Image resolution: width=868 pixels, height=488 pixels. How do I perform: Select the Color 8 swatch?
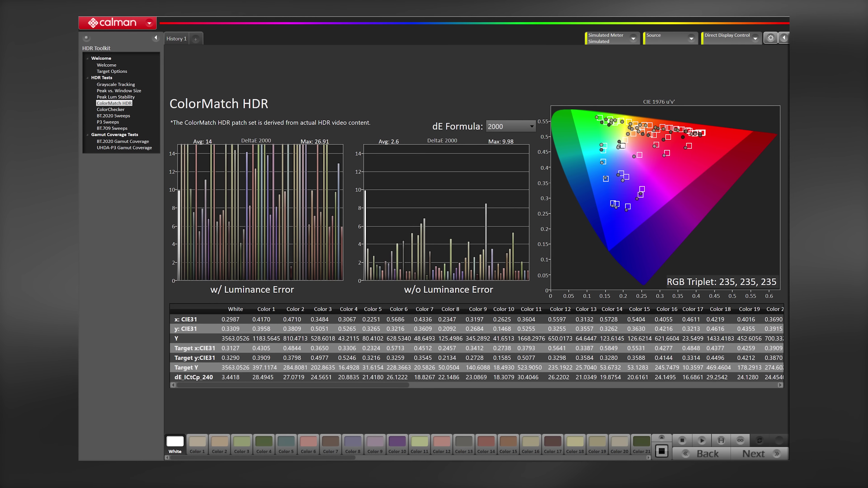pyautogui.click(x=353, y=445)
